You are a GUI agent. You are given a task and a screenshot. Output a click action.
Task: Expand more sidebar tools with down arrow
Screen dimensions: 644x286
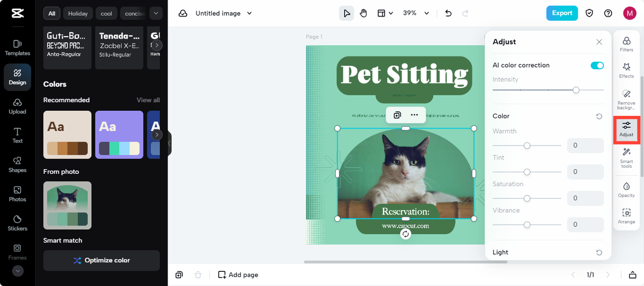tap(18, 271)
